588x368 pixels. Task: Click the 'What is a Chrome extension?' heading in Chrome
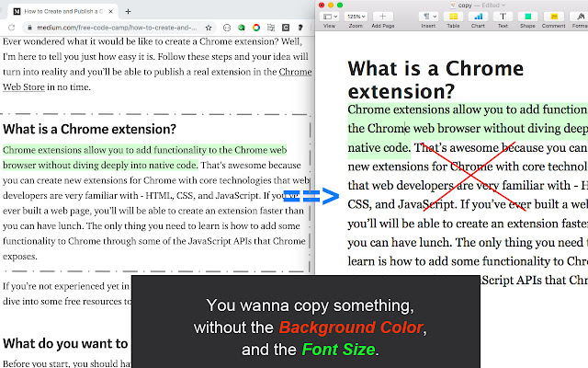(x=89, y=129)
